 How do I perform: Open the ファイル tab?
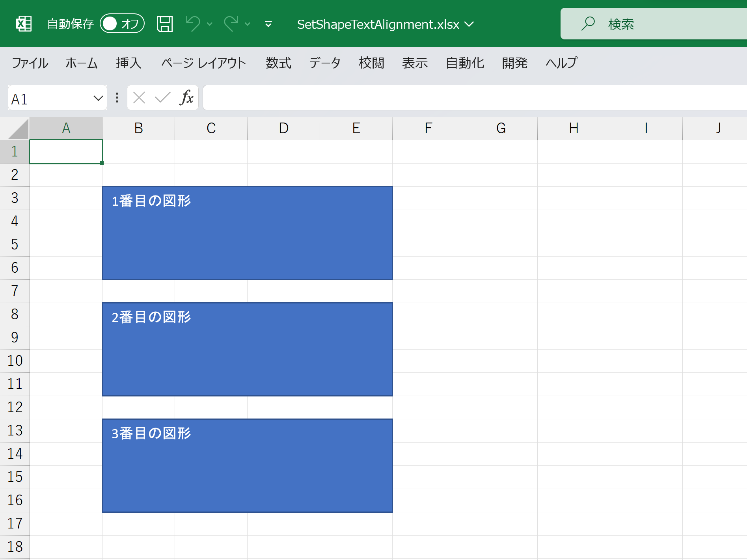coord(30,63)
